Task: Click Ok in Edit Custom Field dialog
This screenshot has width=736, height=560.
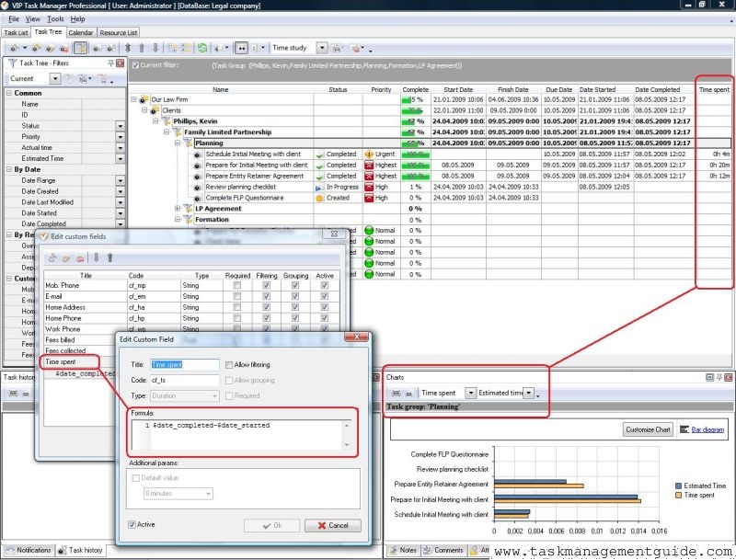Action: (271, 525)
